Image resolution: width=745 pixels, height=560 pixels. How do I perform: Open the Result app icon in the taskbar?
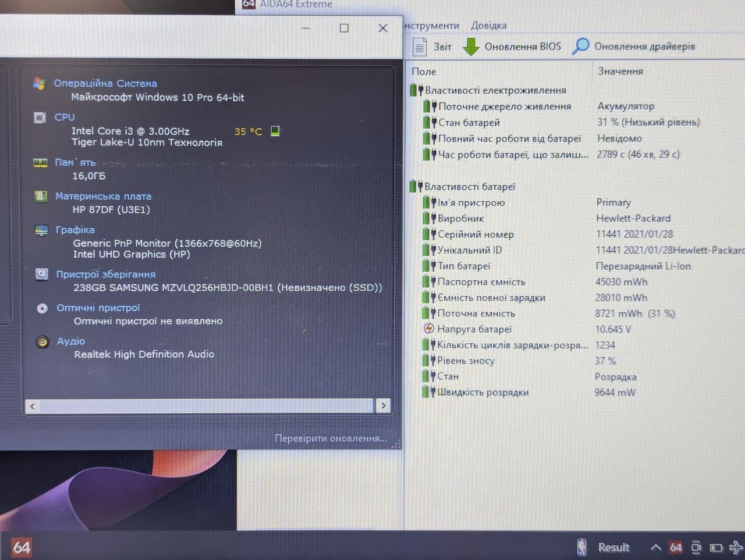(582, 547)
